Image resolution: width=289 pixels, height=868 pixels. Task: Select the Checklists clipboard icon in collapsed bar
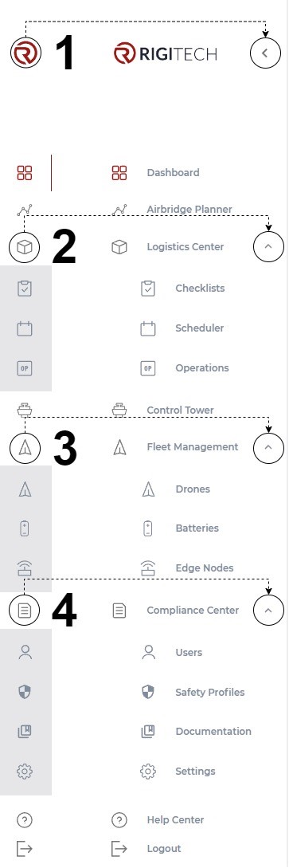click(25, 289)
